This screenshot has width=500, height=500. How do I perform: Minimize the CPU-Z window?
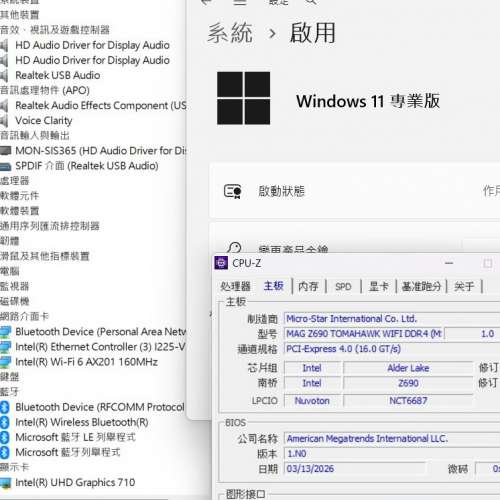coord(449,263)
